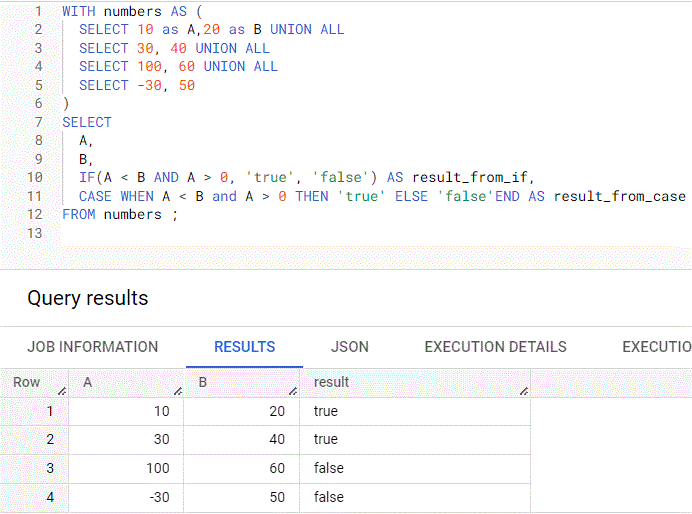
Task: Switch to the RESULTS tab
Action: click(244, 347)
